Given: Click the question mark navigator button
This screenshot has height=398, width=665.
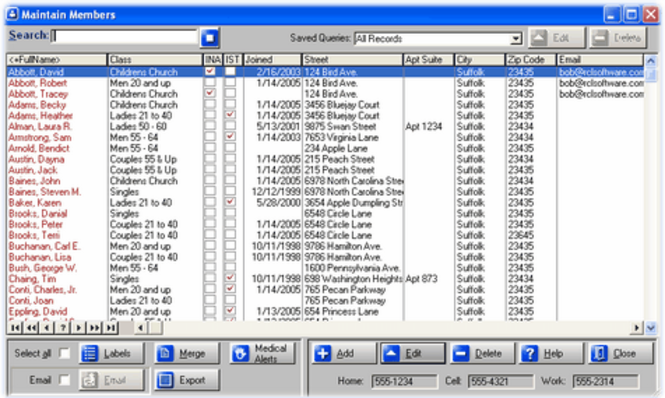Looking at the screenshot, I should [x=63, y=327].
